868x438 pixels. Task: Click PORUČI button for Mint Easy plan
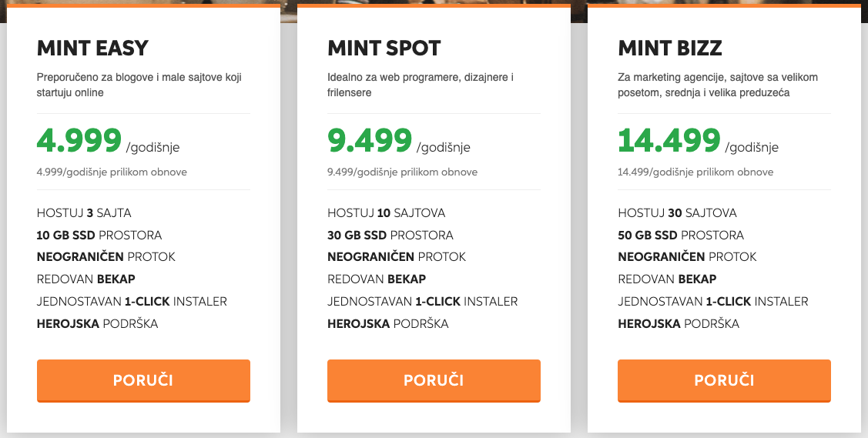click(x=143, y=380)
